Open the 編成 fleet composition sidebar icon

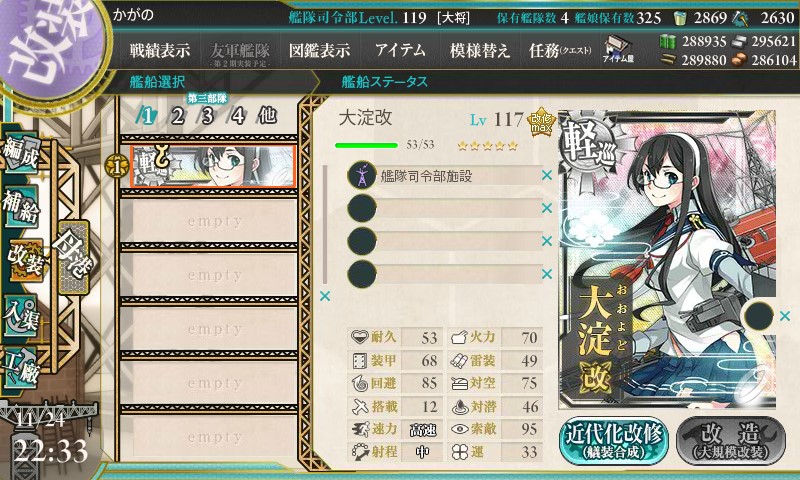[x=21, y=154]
